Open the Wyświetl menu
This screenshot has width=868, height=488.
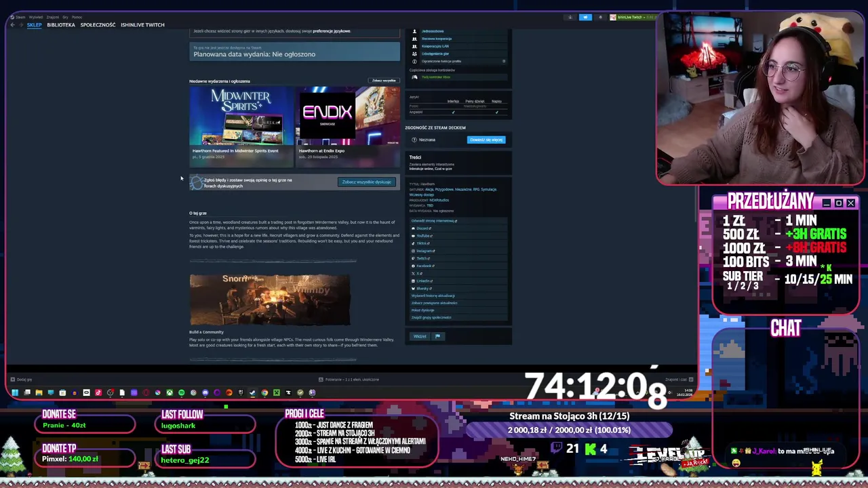click(x=35, y=17)
